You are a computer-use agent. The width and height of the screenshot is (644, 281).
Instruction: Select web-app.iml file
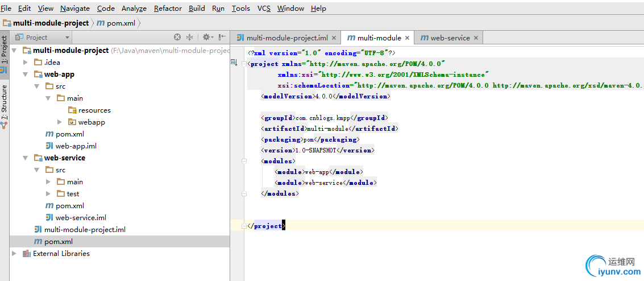coord(71,146)
